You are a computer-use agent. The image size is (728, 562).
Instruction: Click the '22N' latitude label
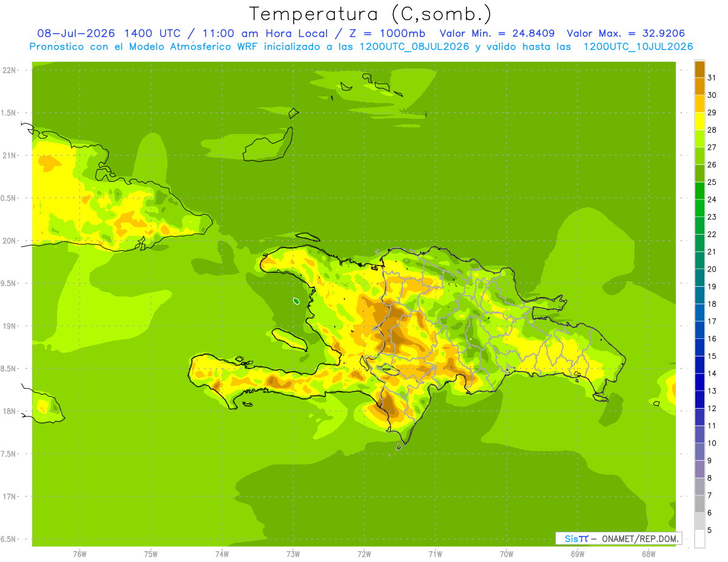tap(10, 70)
